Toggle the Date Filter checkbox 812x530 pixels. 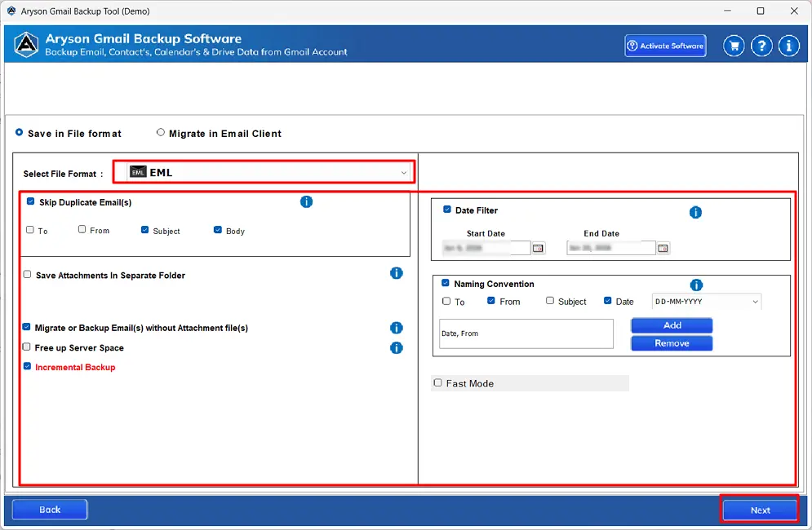click(x=447, y=210)
